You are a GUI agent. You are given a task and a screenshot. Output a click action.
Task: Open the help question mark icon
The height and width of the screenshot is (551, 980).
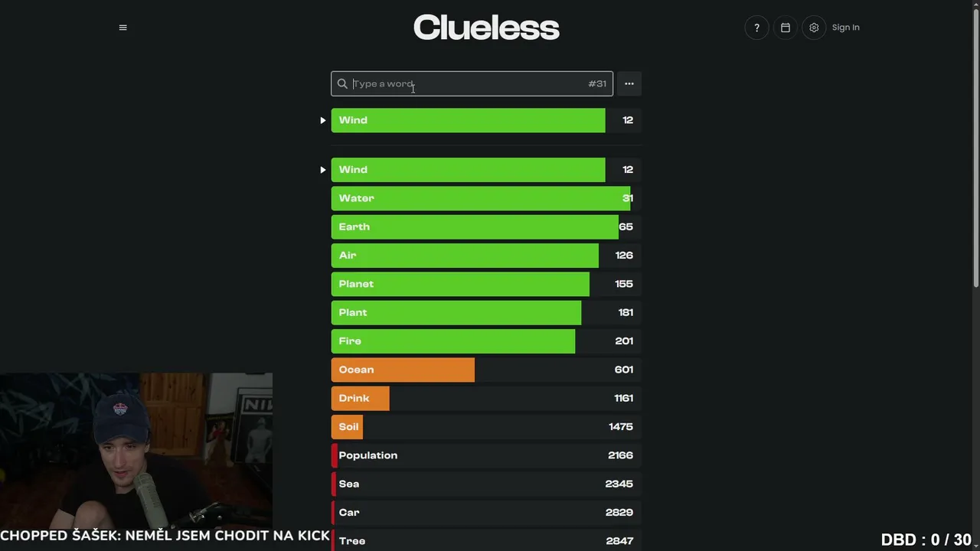tap(756, 28)
